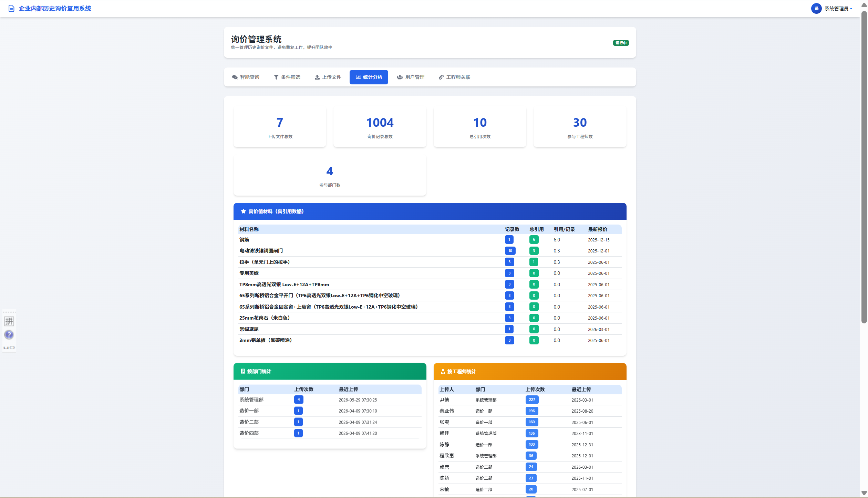The width and height of the screenshot is (868, 498).
Task: Go to the 工程师关联 tab
Action: (454, 77)
